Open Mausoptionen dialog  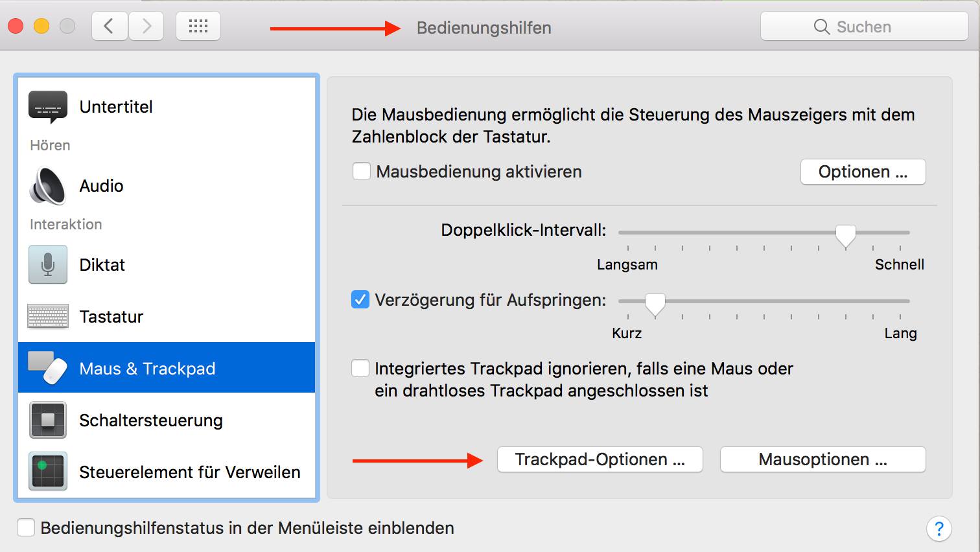[x=822, y=459]
